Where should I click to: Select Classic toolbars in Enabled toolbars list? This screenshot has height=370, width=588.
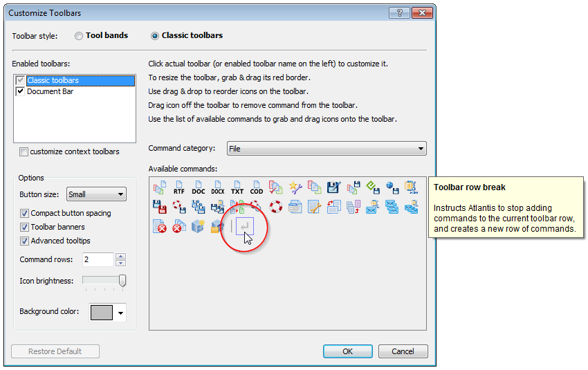pos(80,80)
